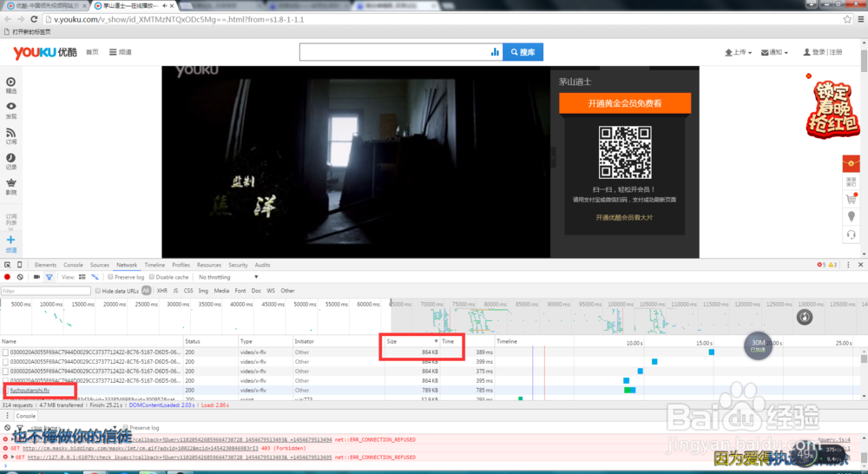868x474 pixels.
Task: Click the Youku search bar chart icon
Action: (495, 52)
